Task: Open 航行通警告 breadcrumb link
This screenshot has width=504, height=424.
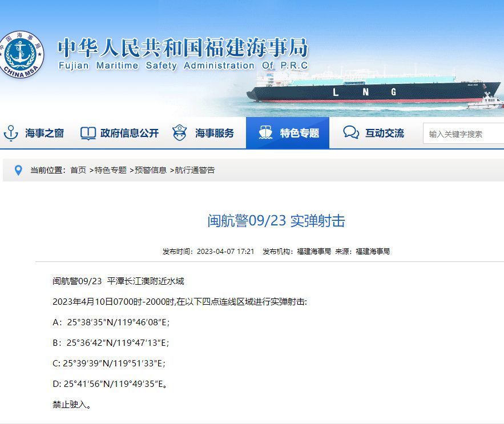Action: (x=195, y=170)
